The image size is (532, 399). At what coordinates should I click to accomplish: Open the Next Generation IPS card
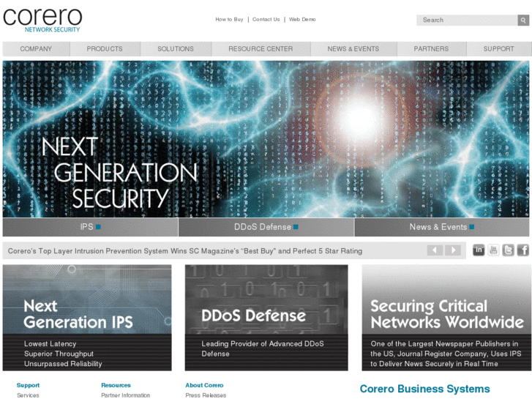pyautogui.click(x=87, y=318)
